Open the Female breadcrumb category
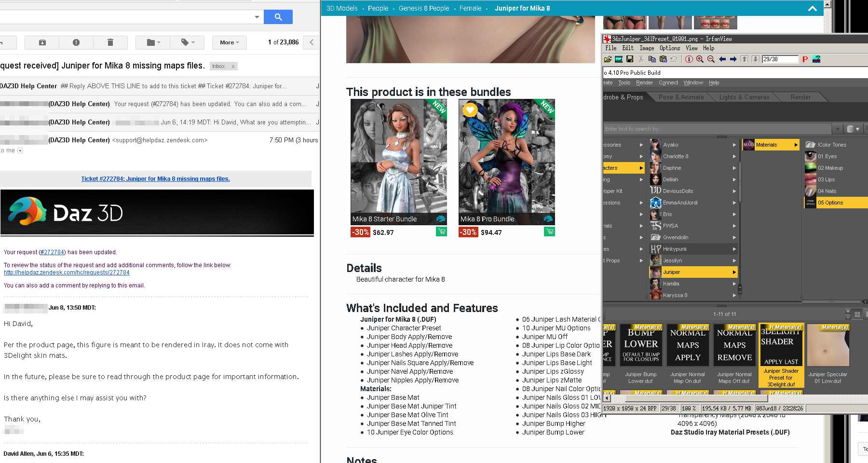This screenshot has width=868, height=463. [x=470, y=8]
